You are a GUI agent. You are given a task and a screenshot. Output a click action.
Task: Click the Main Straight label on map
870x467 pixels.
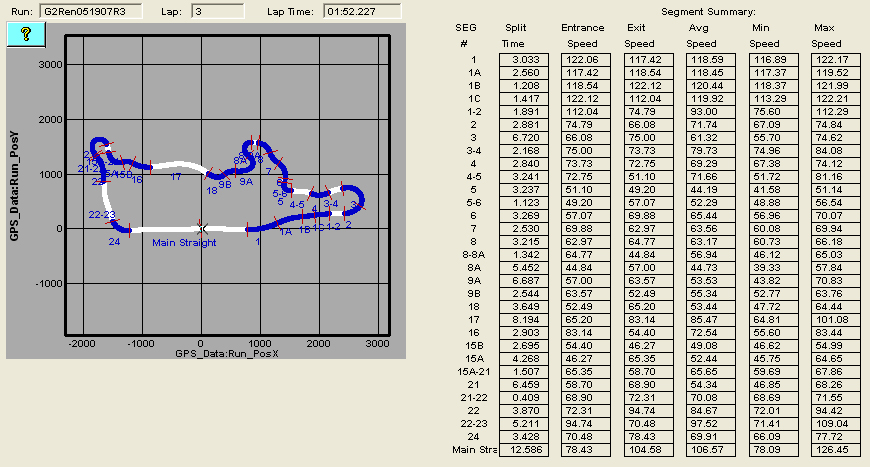tap(184, 241)
